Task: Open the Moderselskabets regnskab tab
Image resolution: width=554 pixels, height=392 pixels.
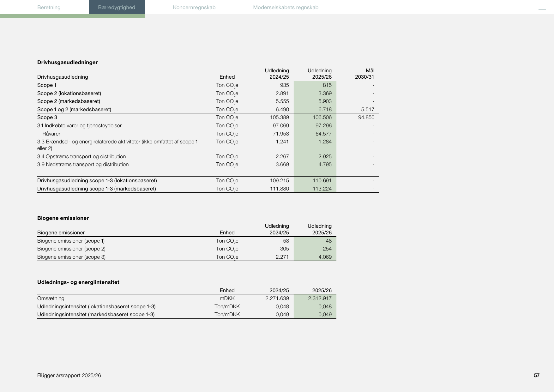Action: tap(286, 7)
